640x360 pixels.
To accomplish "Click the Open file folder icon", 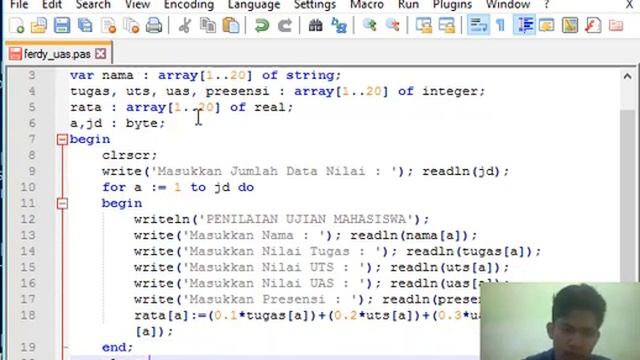I will 39,25.
